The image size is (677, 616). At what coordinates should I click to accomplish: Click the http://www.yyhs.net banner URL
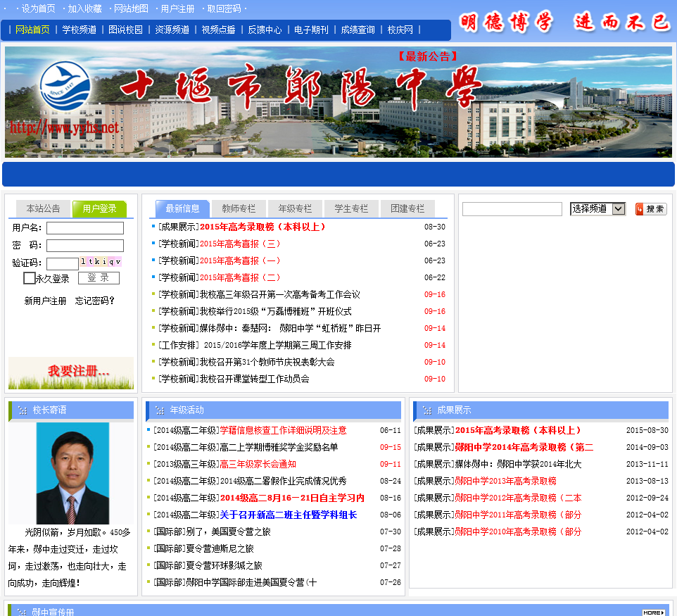[x=64, y=128]
